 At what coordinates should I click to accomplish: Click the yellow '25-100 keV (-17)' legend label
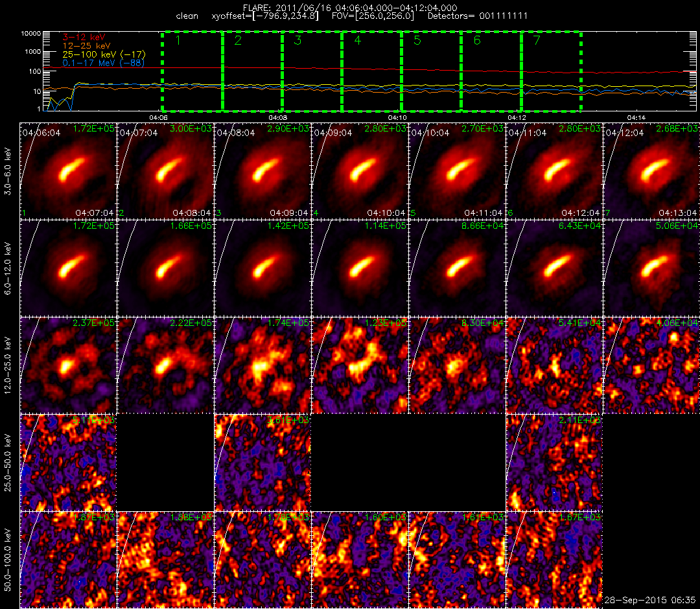click(104, 54)
